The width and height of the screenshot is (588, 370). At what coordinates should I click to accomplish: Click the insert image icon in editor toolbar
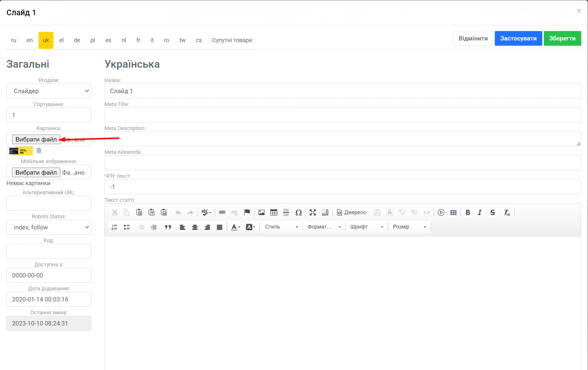tap(261, 212)
